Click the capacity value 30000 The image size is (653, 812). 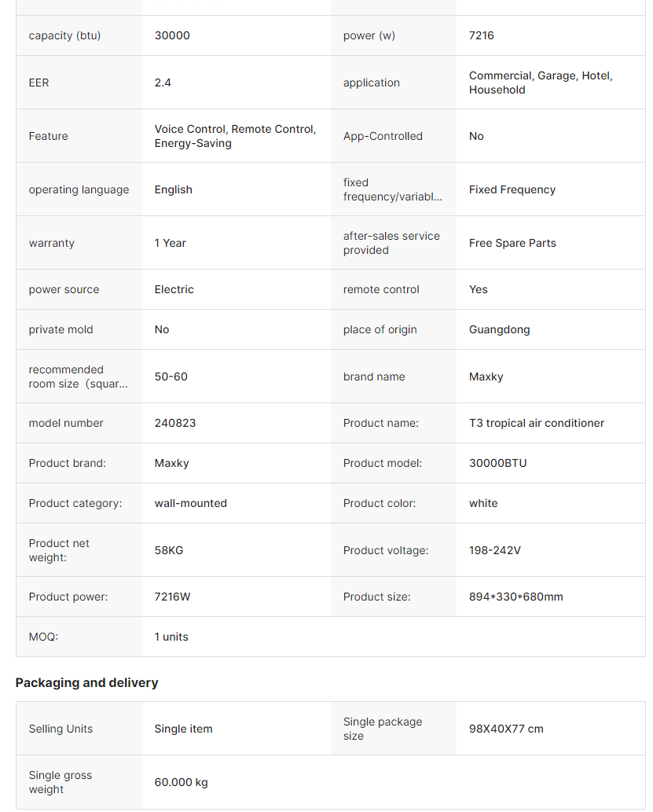(x=172, y=35)
